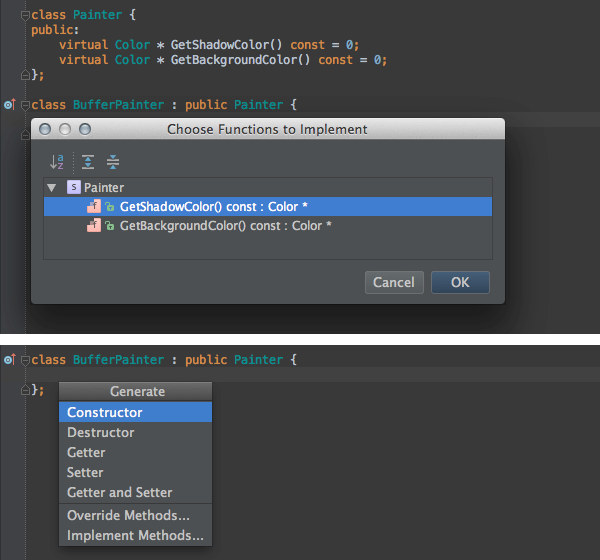Select GetShadowColor() const : Color * row
Viewport: 600px width, 560px height.
pos(268,207)
